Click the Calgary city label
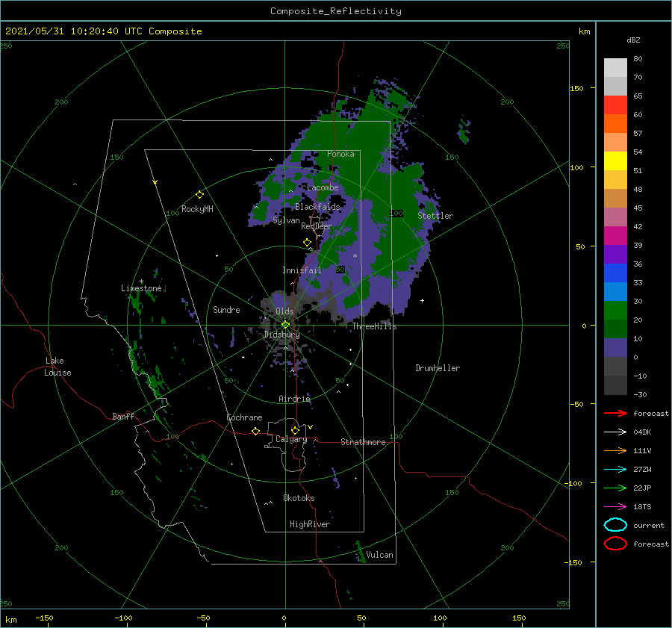 (x=291, y=439)
